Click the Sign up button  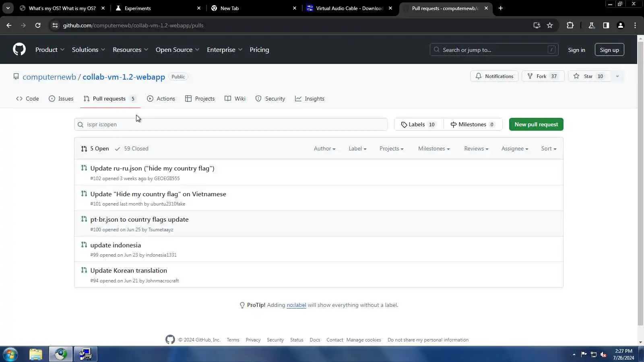609,50
